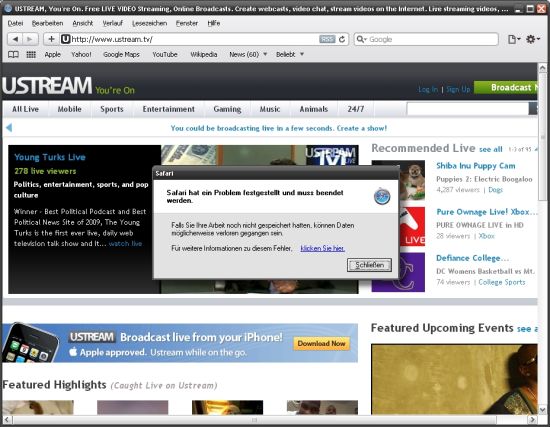Click the Sign Up link
Screen dimensions: 550x427
point(458,89)
